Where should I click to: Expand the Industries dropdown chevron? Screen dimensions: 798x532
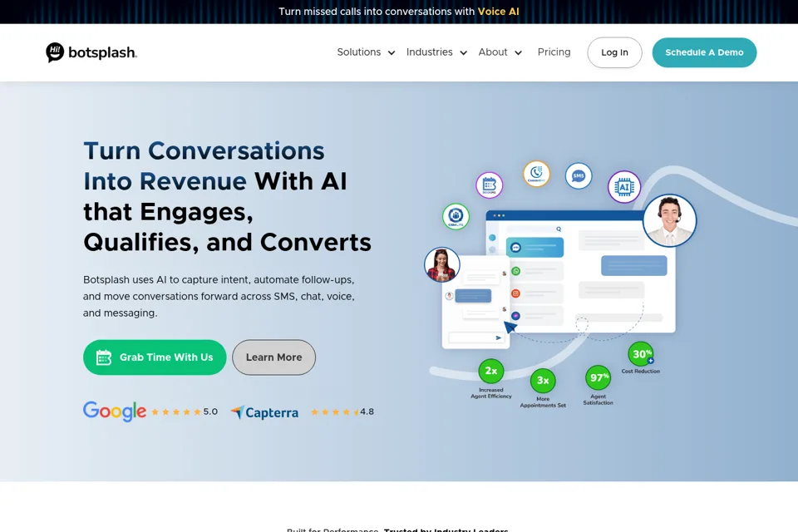(x=464, y=53)
